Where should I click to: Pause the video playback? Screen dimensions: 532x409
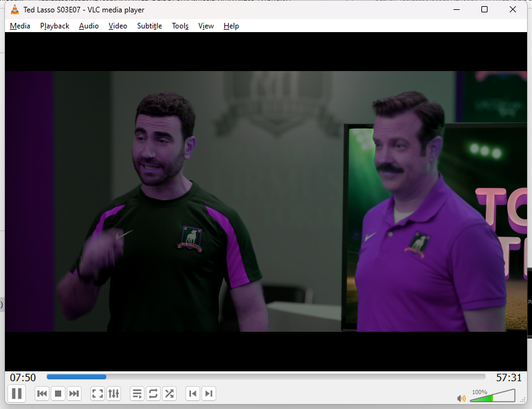click(17, 394)
